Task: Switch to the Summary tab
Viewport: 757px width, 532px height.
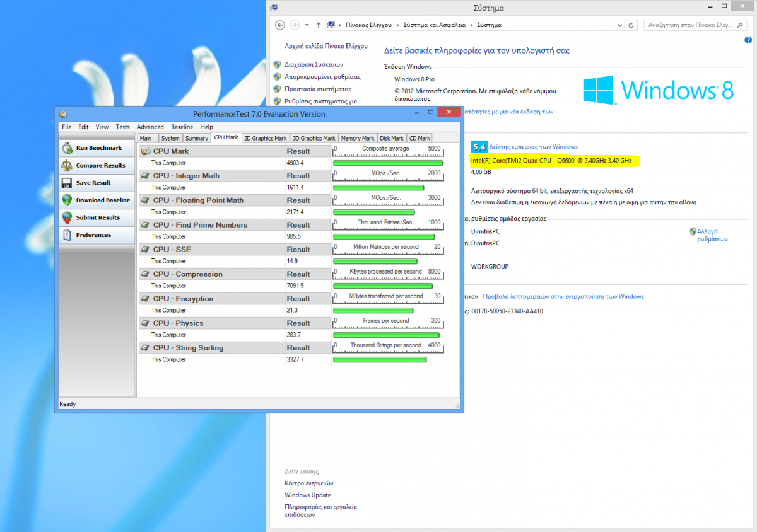Action: click(x=197, y=138)
